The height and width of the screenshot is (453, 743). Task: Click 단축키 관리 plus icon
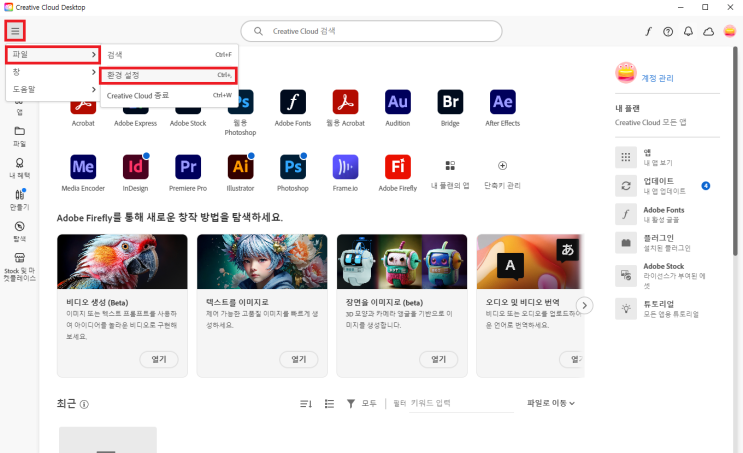pyautogui.click(x=502, y=165)
